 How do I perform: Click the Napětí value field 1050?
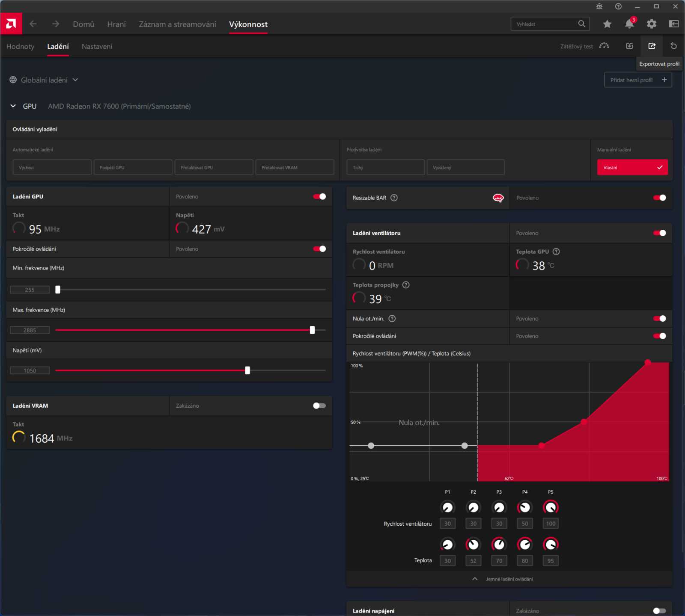(30, 370)
